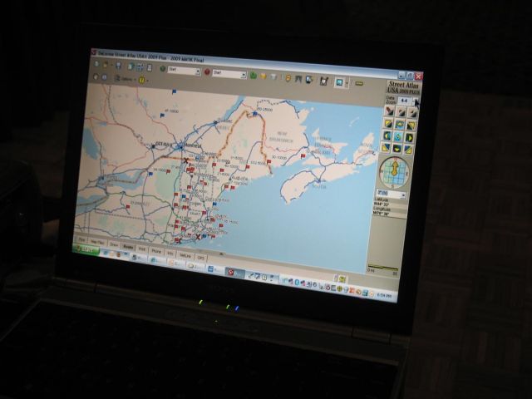Click the black-and-white toolbar icon left of map display
Image resolution: width=532 pixels, height=399 pixels.
[324, 81]
